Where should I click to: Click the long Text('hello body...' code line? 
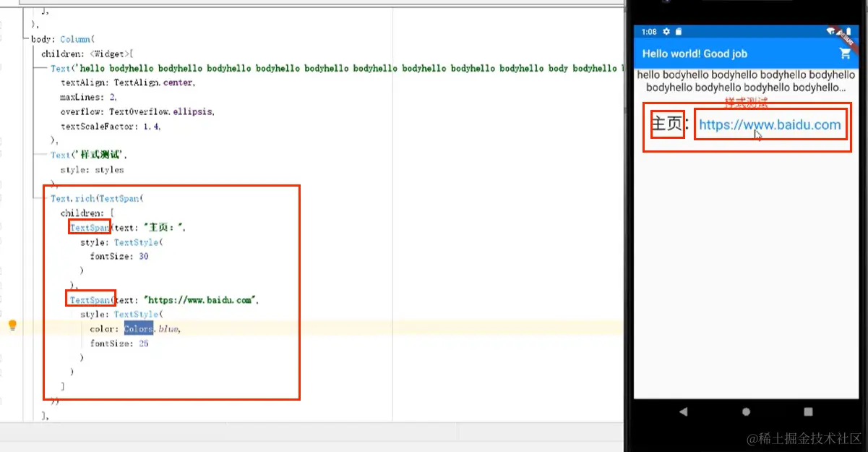pos(337,68)
